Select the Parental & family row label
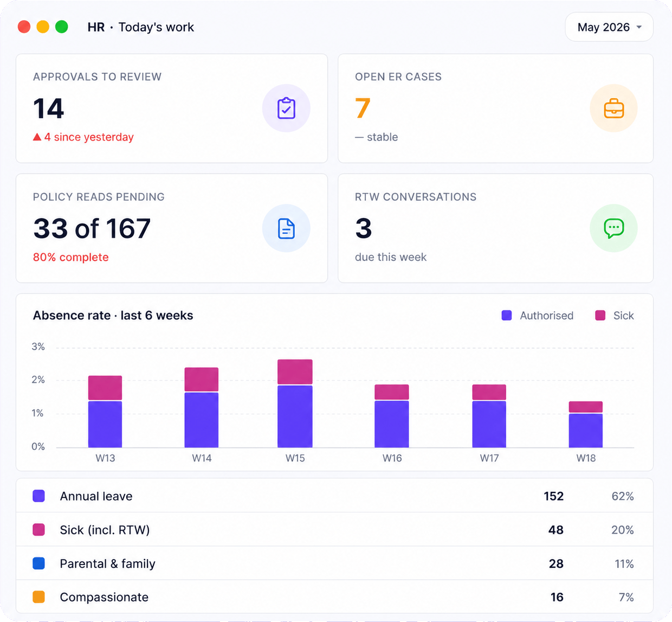The width and height of the screenshot is (672, 622). pyautogui.click(x=107, y=564)
